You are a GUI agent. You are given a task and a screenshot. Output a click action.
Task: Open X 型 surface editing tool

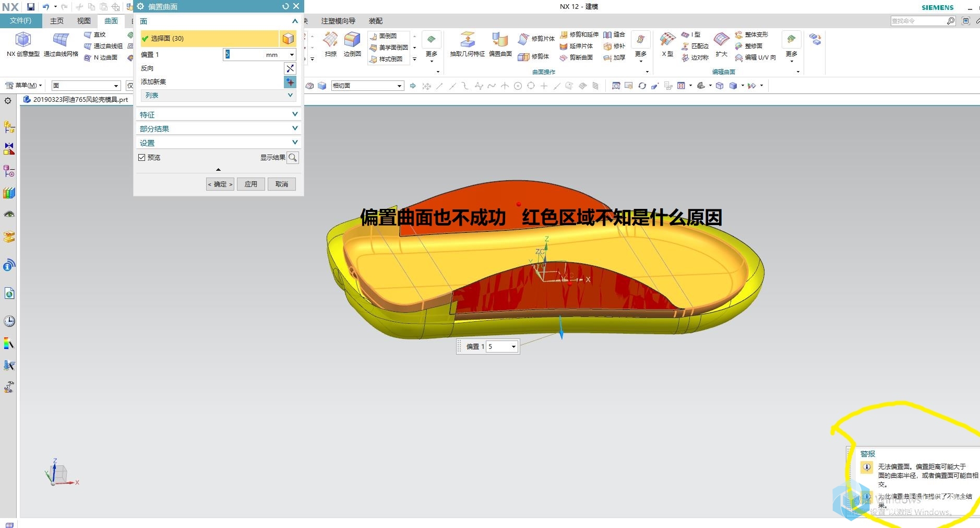click(x=667, y=44)
